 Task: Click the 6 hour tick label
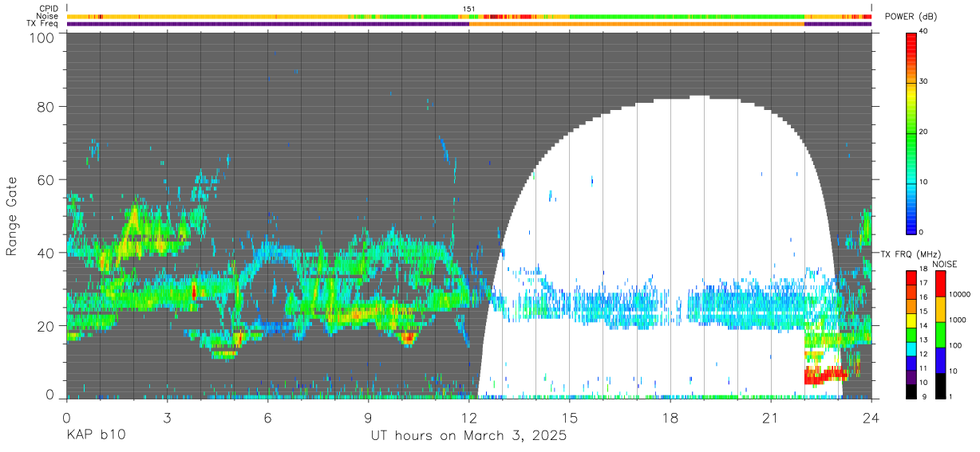267,418
